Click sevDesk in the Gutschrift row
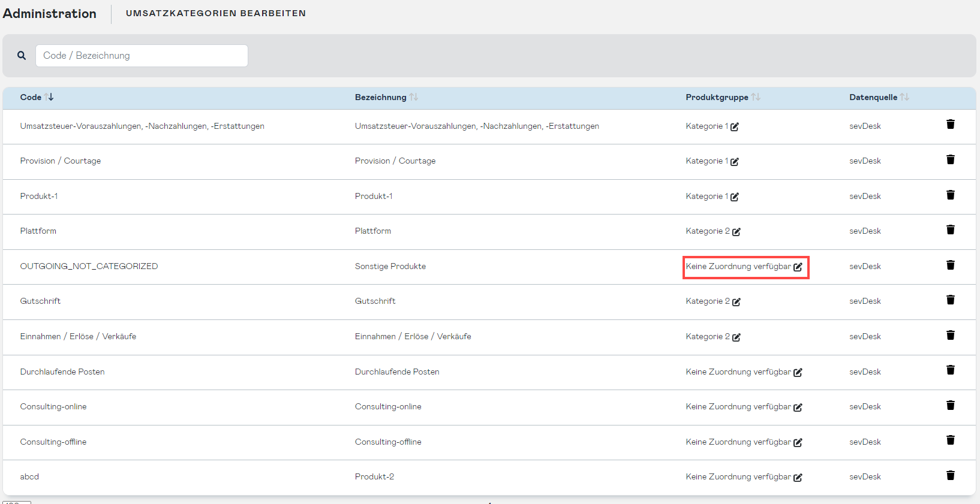This screenshot has height=504, width=980. coord(865,301)
